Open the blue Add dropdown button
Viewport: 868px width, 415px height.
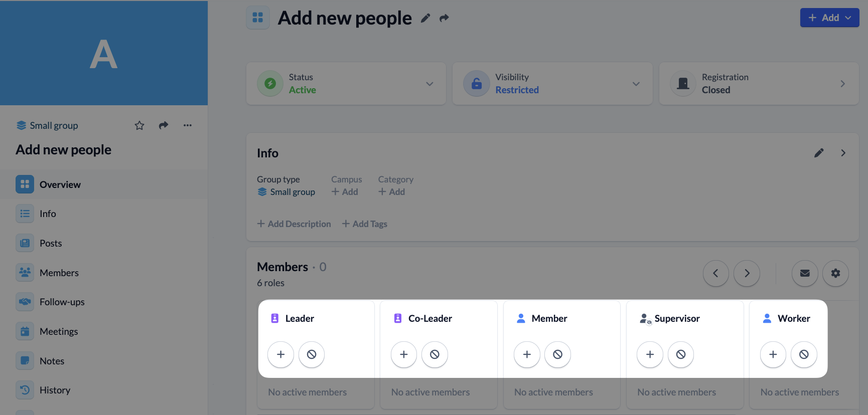[829, 18]
